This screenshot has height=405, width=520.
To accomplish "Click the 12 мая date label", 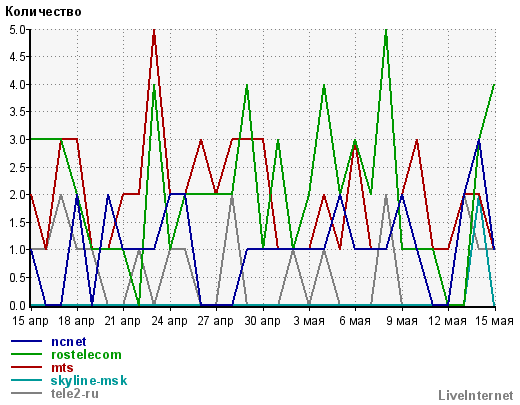I will (x=447, y=321).
